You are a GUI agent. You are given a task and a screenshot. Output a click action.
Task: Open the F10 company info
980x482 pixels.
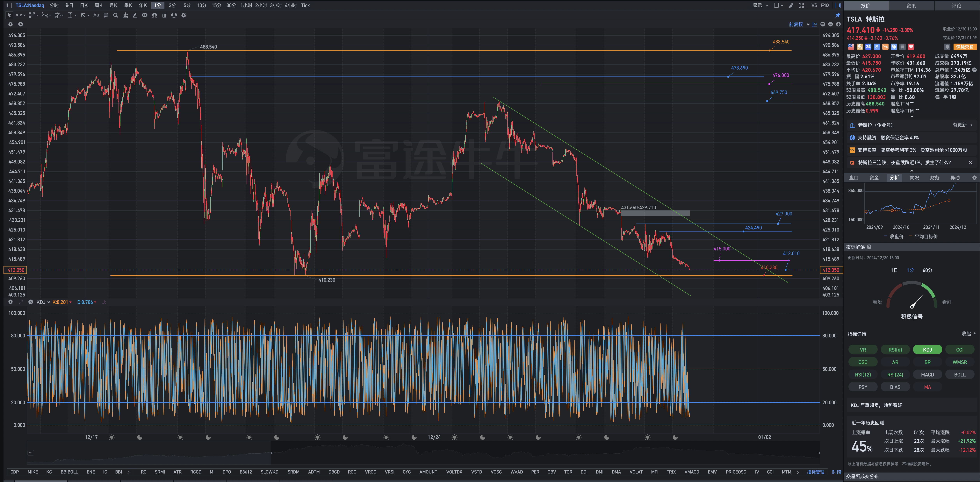(x=825, y=5)
